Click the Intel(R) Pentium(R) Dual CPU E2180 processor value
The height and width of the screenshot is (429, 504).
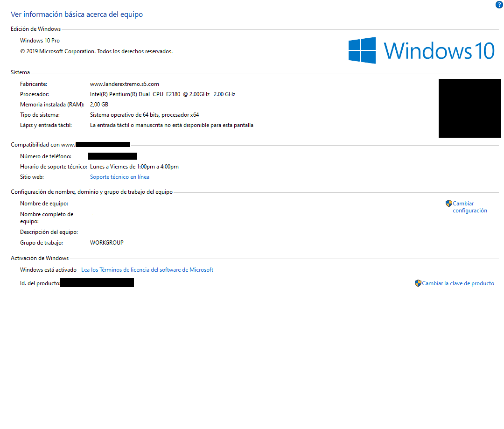[163, 94]
